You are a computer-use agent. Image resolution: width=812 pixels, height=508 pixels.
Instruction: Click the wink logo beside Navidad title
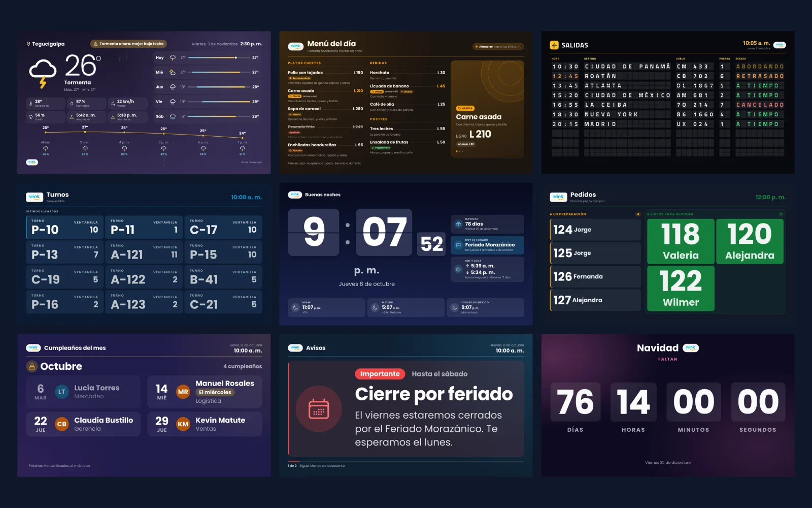(691, 348)
